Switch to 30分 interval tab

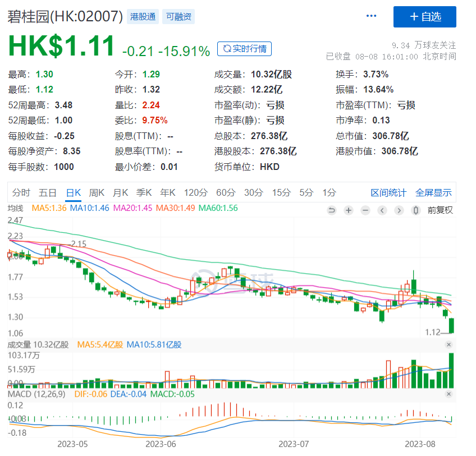tap(254, 192)
